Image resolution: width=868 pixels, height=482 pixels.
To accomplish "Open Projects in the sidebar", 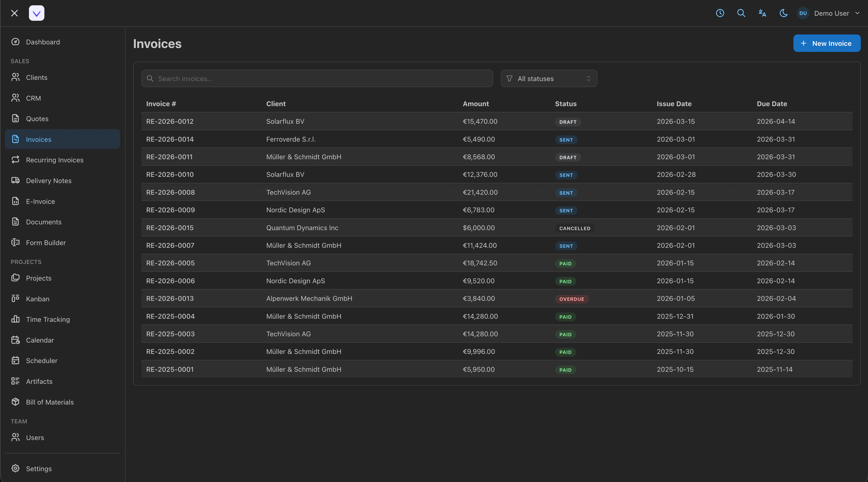I will (62, 278).
